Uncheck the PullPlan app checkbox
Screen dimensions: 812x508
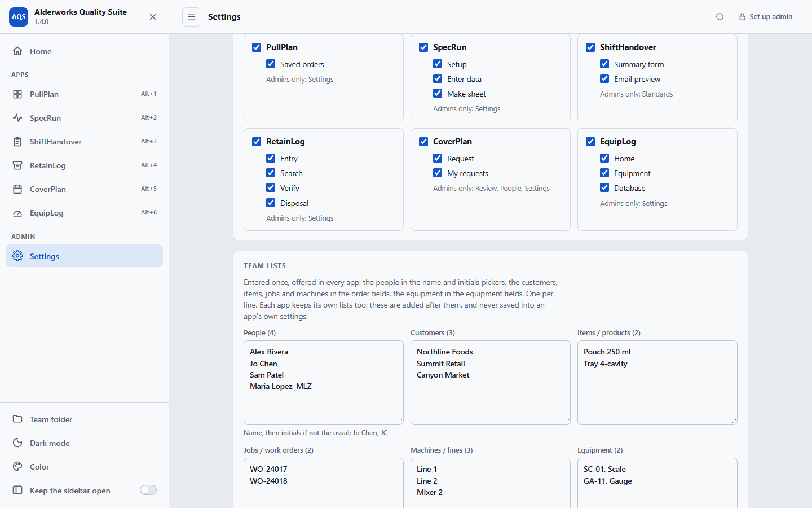[257, 47]
